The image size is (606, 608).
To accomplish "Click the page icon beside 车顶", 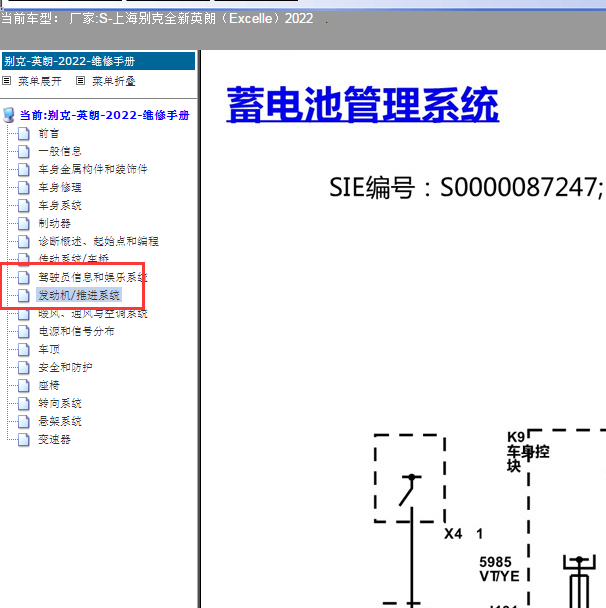I will point(24,349).
